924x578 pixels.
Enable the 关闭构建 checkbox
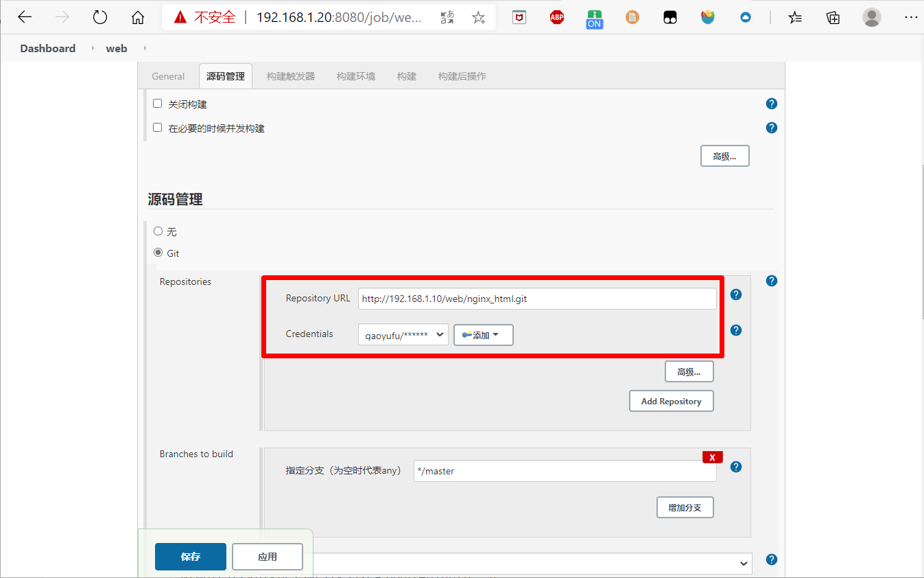(157, 104)
